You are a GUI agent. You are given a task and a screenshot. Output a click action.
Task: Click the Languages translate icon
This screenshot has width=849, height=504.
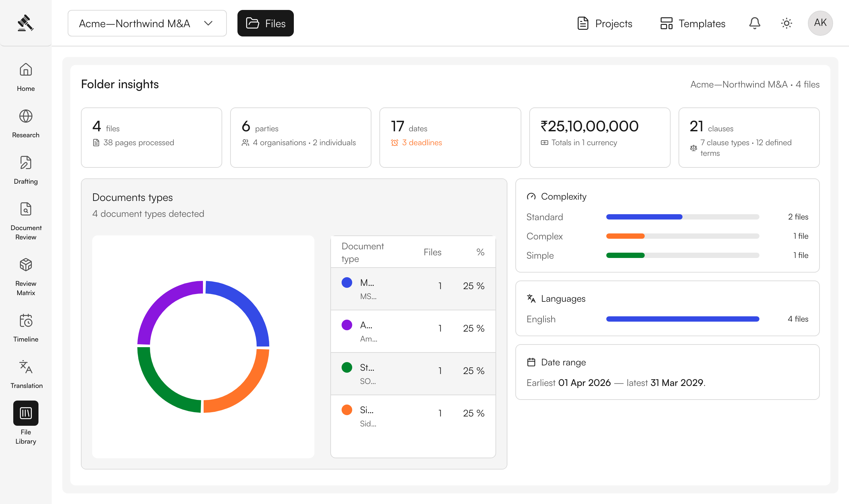point(531,298)
